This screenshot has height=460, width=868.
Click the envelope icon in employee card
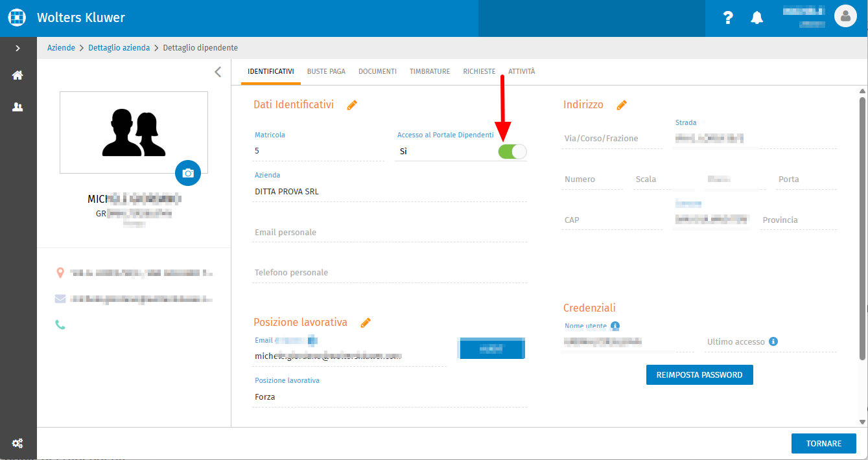(x=60, y=299)
